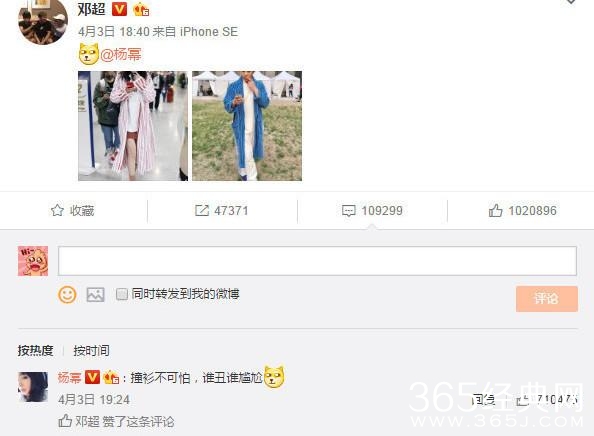
Task: Click the insert image icon
Action: coord(95,294)
